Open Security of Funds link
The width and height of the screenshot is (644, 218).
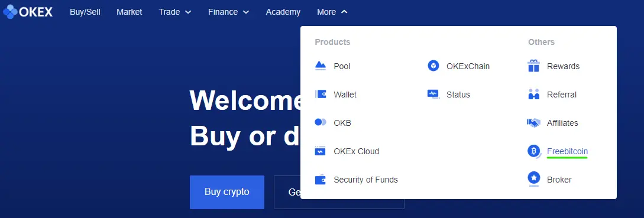click(x=365, y=180)
